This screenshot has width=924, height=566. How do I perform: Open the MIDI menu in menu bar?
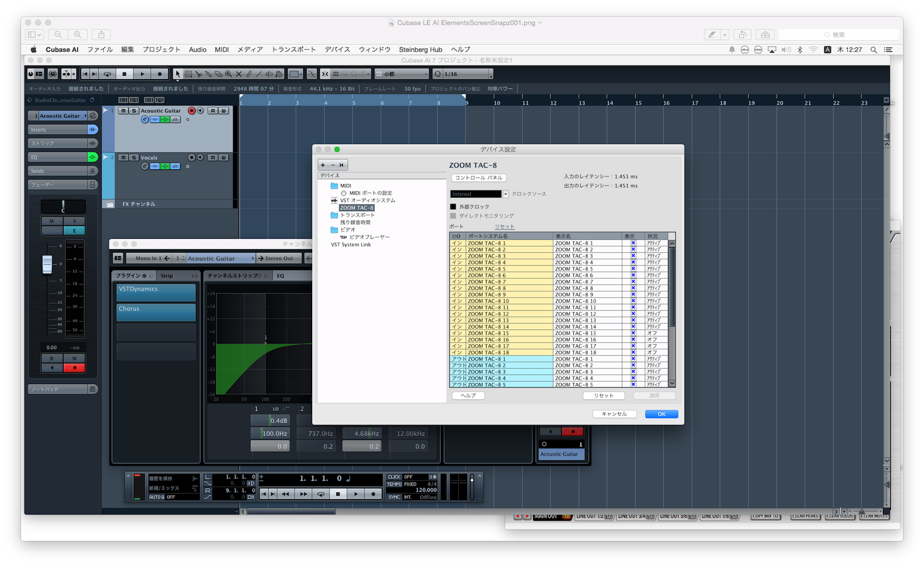(221, 50)
